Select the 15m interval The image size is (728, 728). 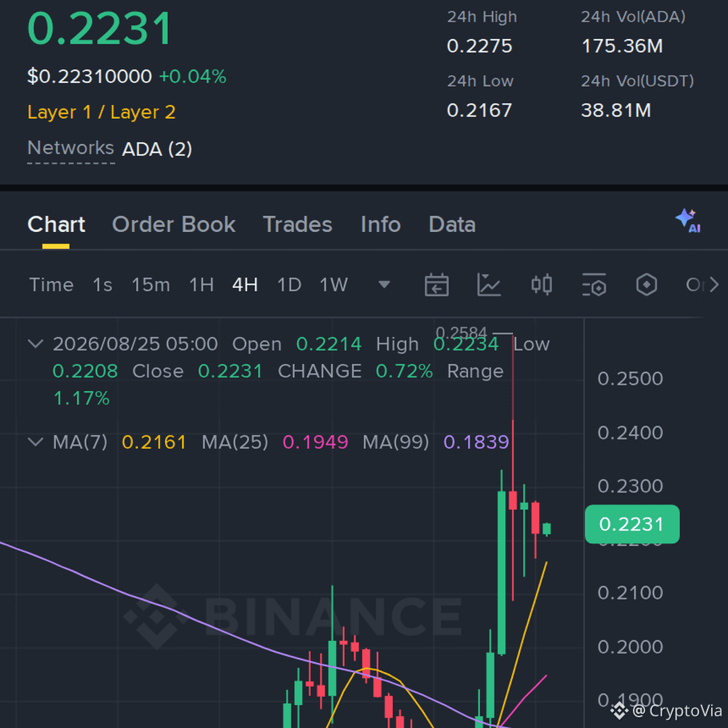click(x=151, y=284)
